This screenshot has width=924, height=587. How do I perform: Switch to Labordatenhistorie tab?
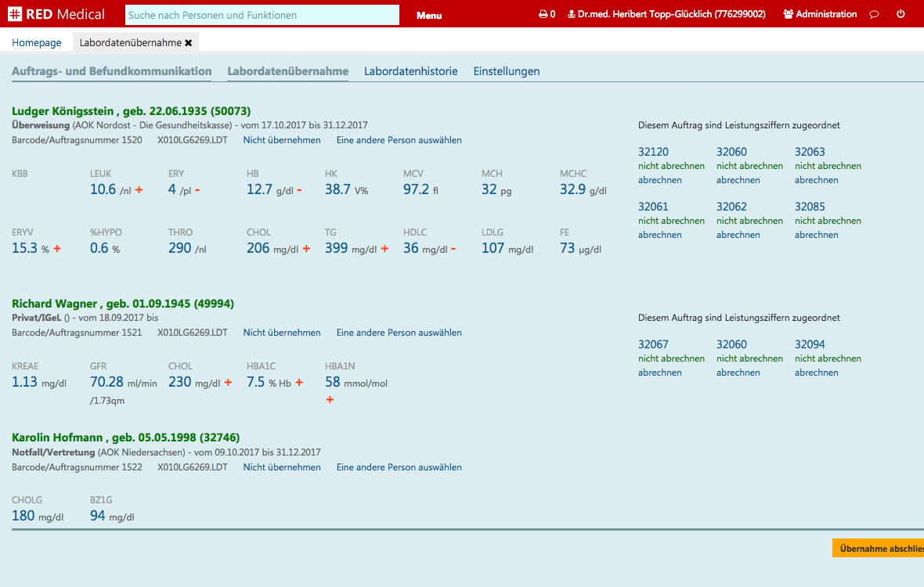pos(411,71)
